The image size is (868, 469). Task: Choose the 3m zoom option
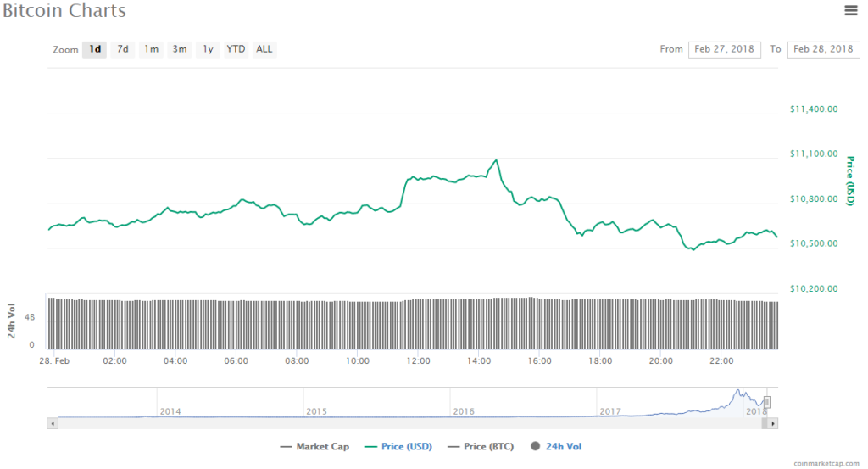(180, 49)
